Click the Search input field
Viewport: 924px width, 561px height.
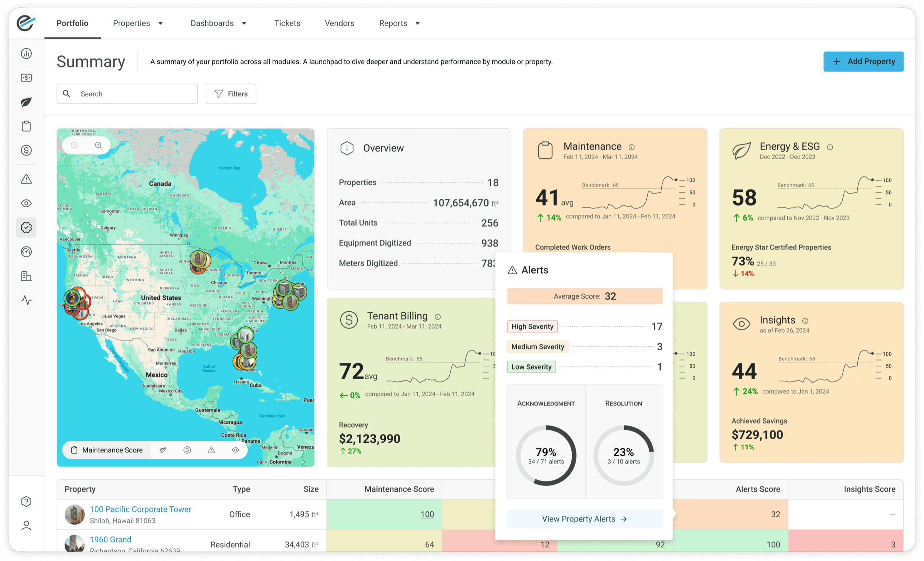pos(127,94)
